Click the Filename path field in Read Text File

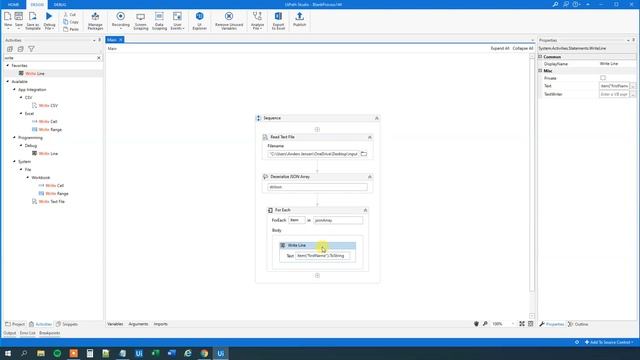[x=313, y=154]
